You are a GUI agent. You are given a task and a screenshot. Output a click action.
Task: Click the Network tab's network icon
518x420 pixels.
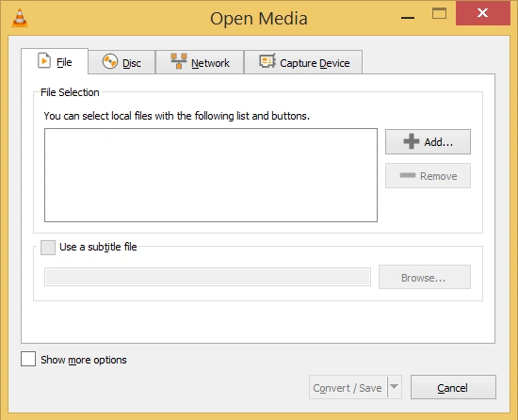pyautogui.click(x=179, y=61)
